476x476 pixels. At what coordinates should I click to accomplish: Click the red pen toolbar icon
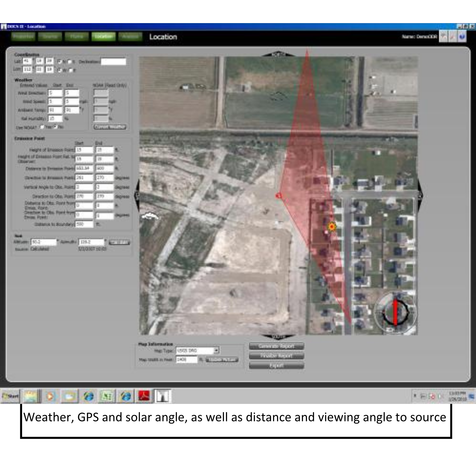point(453,36)
